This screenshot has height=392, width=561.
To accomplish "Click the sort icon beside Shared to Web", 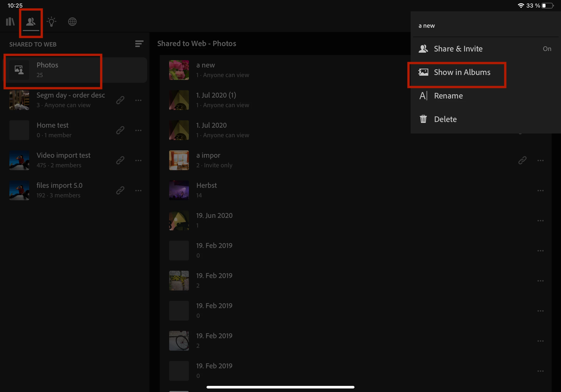I will click(x=139, y=44).
